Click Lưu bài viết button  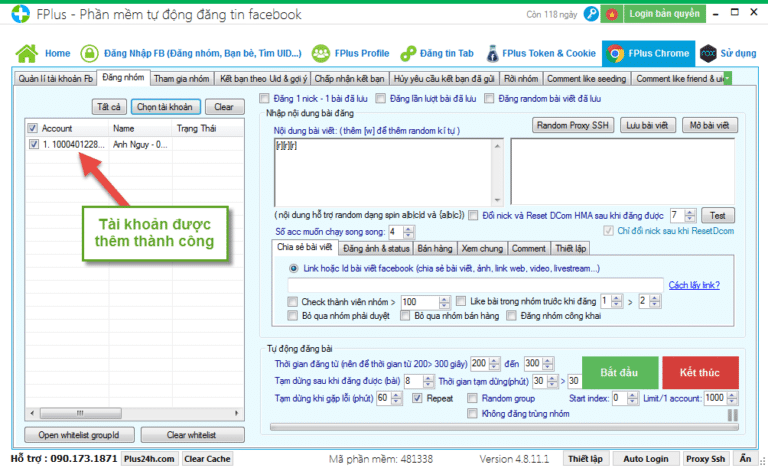point(647,125)
